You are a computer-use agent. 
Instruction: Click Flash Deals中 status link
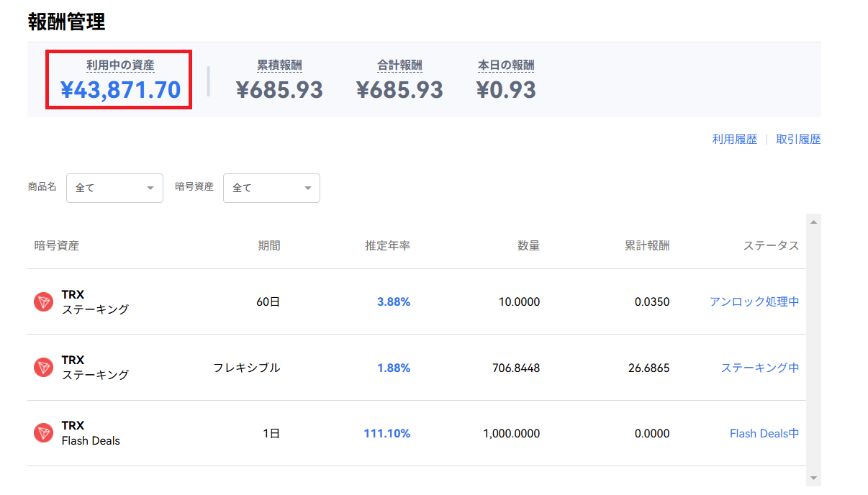pyautogui.click(x=764, y=433)
